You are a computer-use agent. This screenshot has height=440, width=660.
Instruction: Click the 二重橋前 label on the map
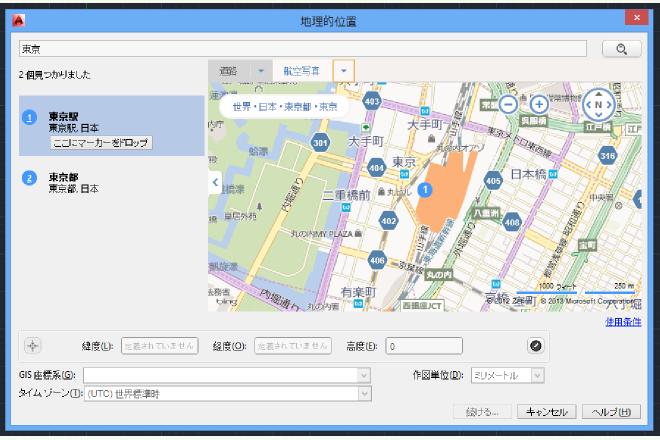point(346,195)
